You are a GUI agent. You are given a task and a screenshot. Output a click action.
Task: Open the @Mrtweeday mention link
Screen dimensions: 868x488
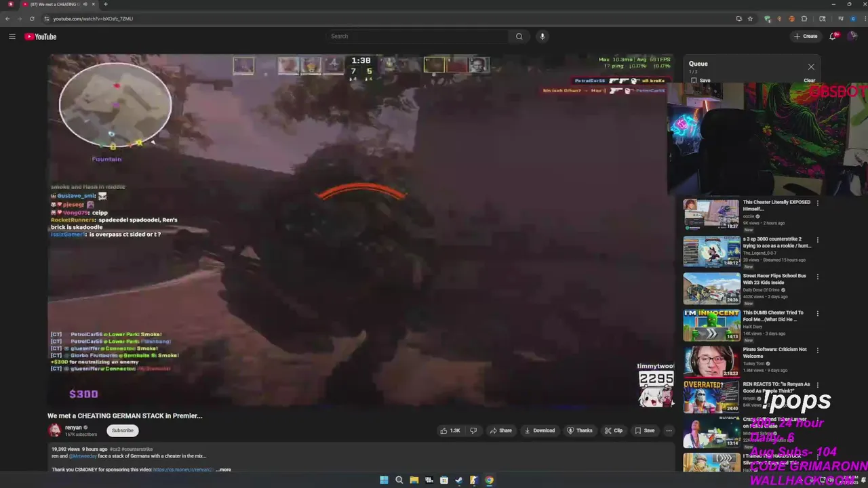83,456
